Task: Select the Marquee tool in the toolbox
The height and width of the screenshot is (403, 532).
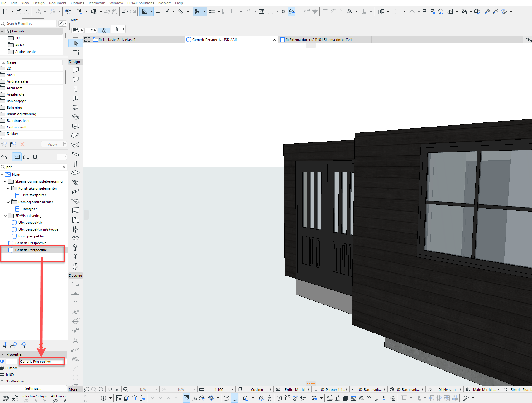Action: point(75,53)
